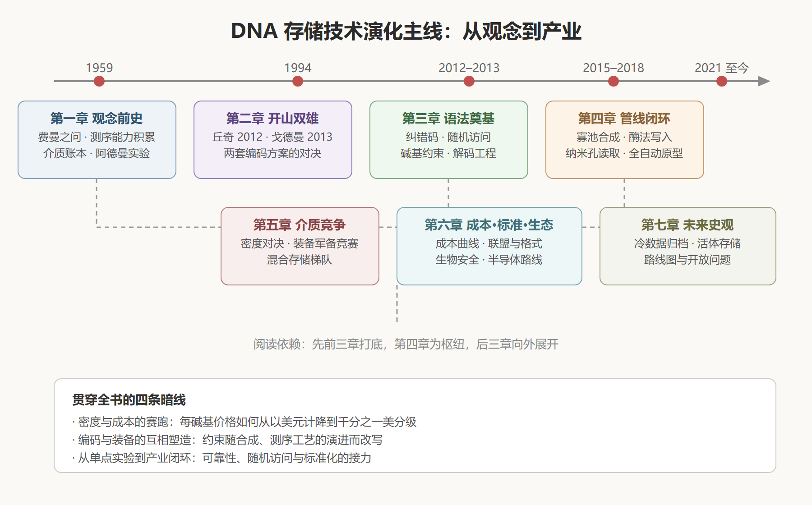The height and width of the screenshot is (505, 812).
Task: Click the text 路线图与开放问题
Action: tap(687, 260)
